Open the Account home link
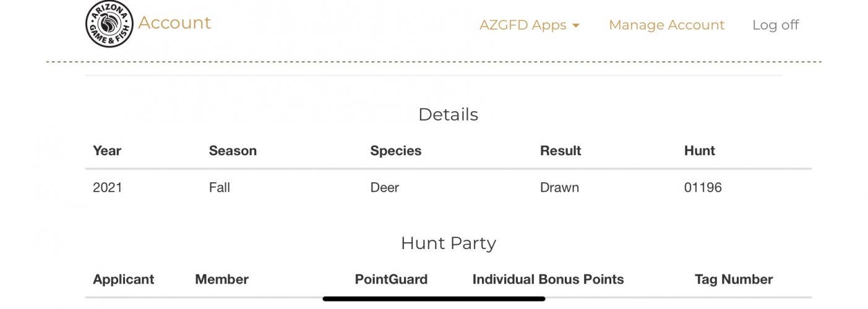 (174, 23)
